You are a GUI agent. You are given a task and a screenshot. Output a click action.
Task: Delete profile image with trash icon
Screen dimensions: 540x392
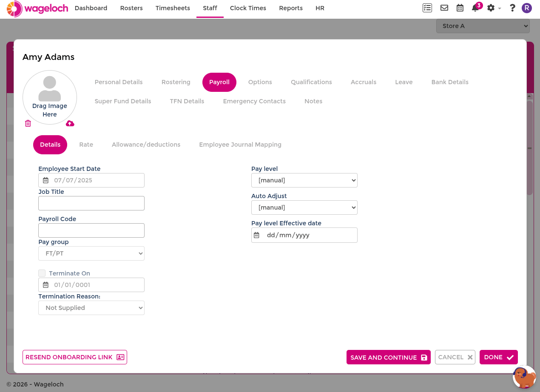pos(28,123)
